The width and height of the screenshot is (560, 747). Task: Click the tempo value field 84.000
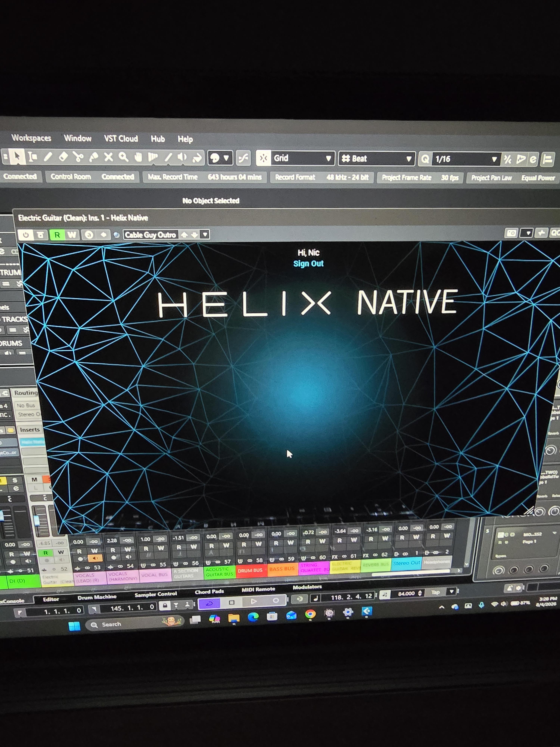(406, 593)
